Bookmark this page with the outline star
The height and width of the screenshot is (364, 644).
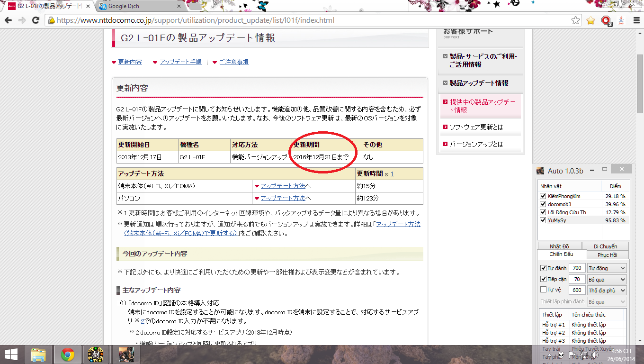pos(575,20)
